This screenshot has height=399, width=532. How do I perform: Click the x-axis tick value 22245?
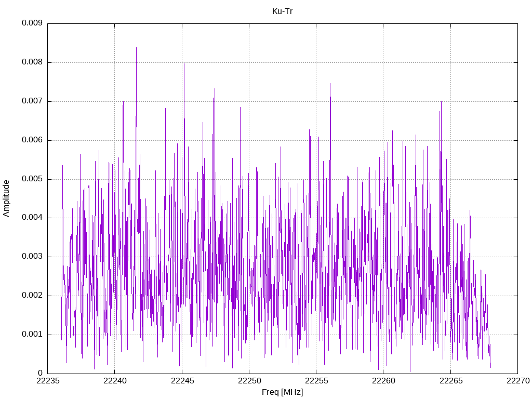click(182, 381)
